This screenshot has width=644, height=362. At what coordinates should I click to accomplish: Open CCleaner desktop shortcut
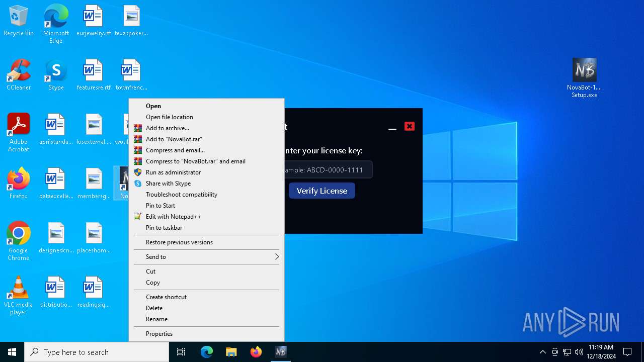tap(19, 75)
